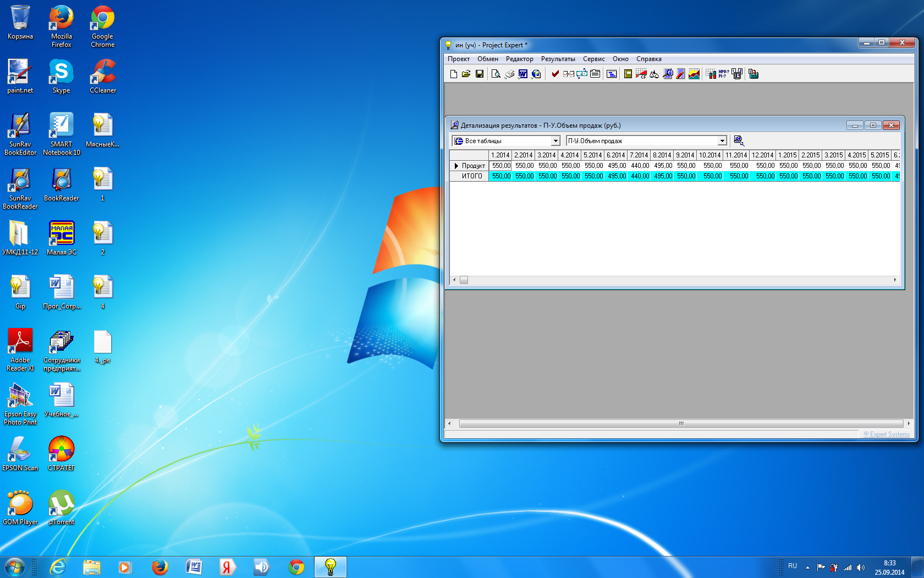Open the Корзина recycle bin
This screenshot has width=924, height=578.
click(x=20, y=23)
